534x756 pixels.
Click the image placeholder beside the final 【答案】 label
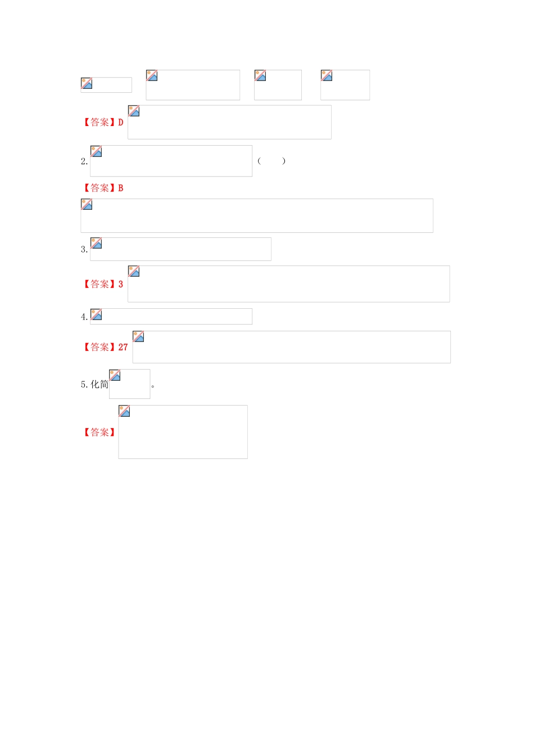pyautogui.click(x=183, y=432)
